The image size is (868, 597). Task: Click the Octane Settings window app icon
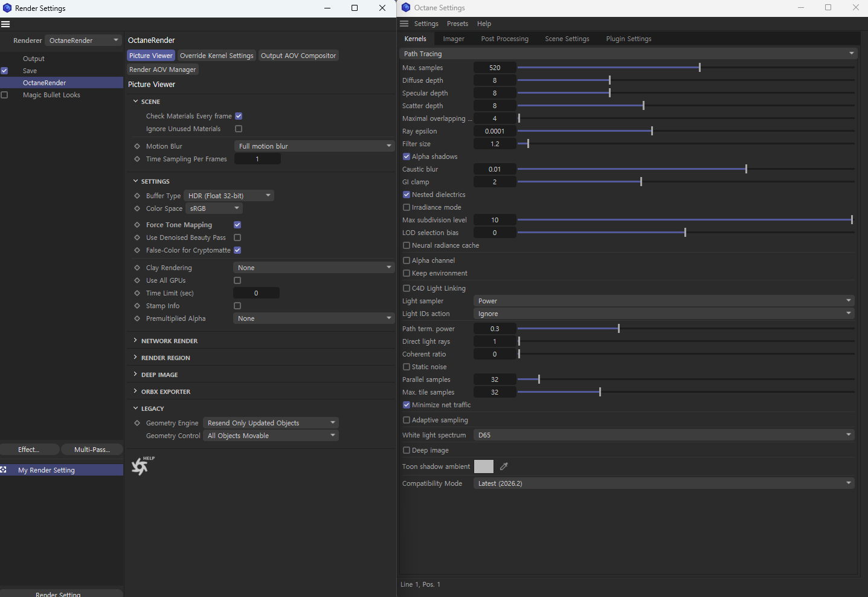(x=406, y=7)
